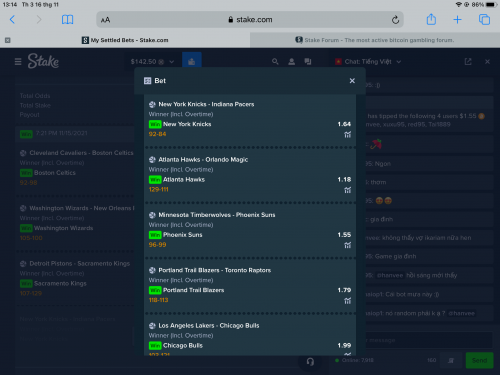Toggle the chat panel icon

(308, 62)
